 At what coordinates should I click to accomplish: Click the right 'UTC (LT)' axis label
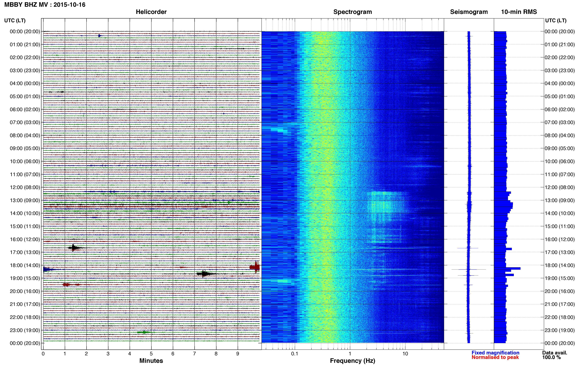pos(556,20)
